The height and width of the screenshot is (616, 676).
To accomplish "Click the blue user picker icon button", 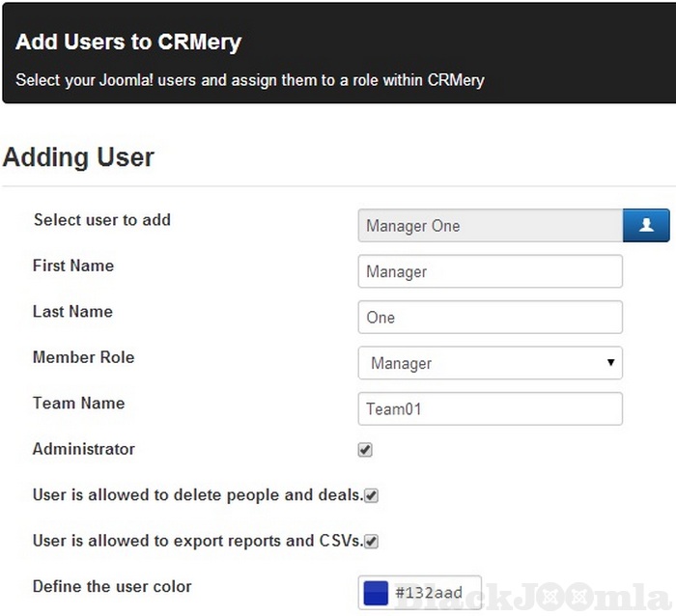I will tap(646, 226).
